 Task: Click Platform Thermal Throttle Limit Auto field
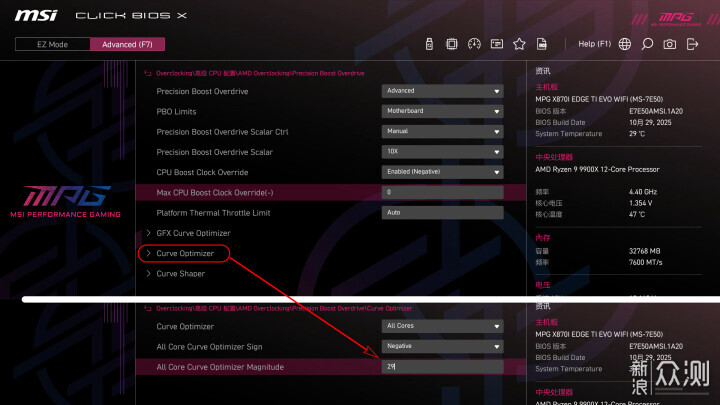pos(442,212)
